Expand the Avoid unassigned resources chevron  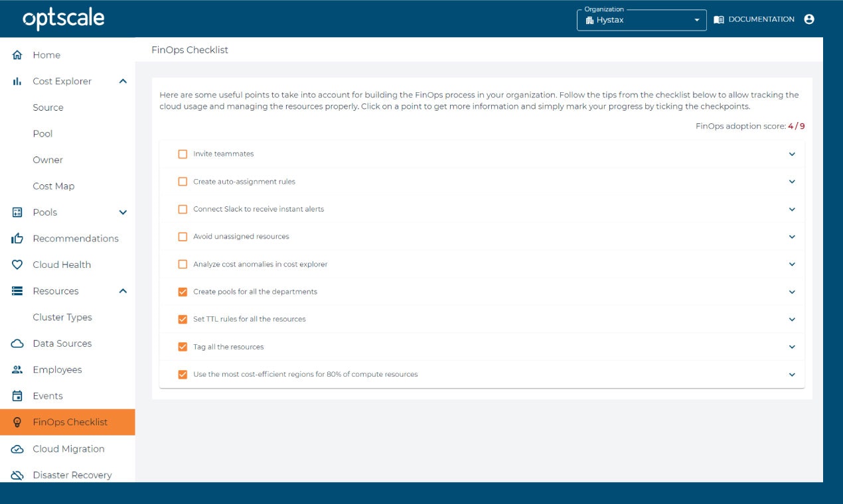point(792,237)
